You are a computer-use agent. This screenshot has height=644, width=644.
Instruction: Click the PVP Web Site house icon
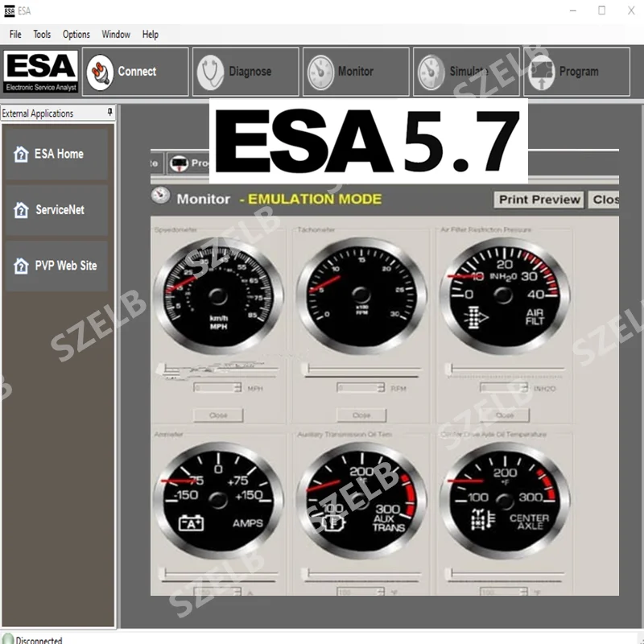point(21,266)
